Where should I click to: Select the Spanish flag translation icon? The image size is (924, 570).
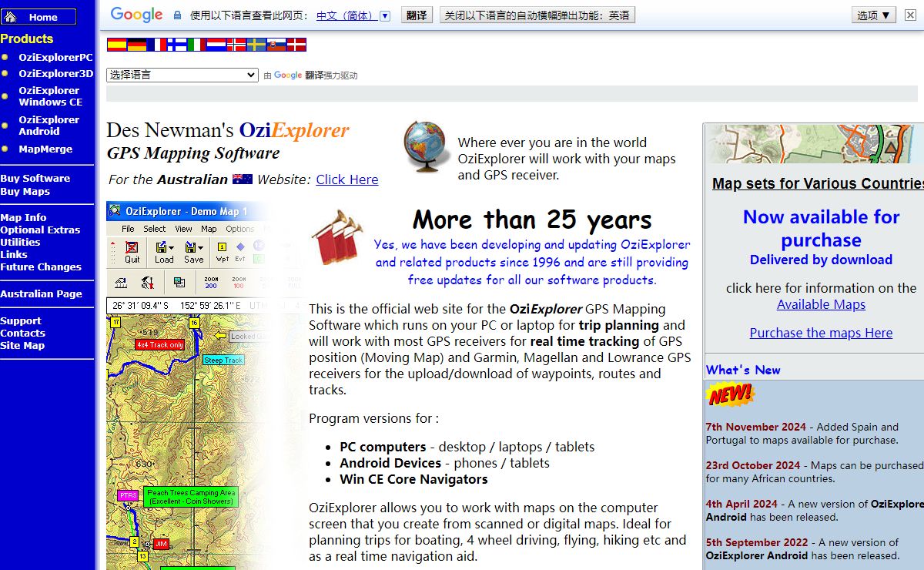[x=116, y=45]
